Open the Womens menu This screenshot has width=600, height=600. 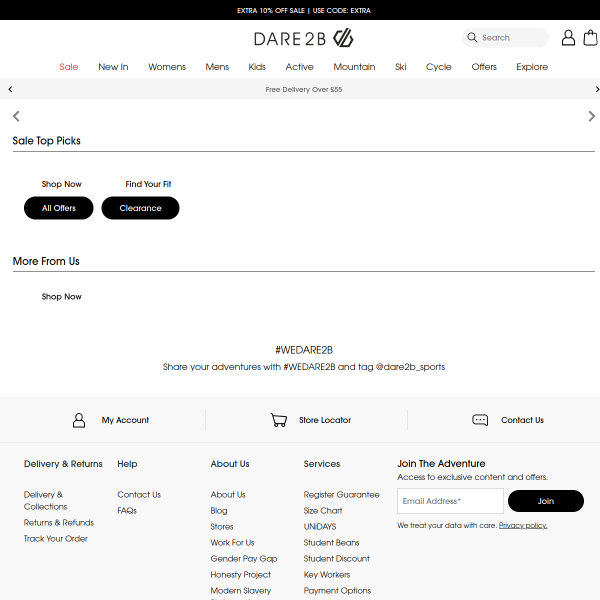pyautogui.click(x=167, y=67)
